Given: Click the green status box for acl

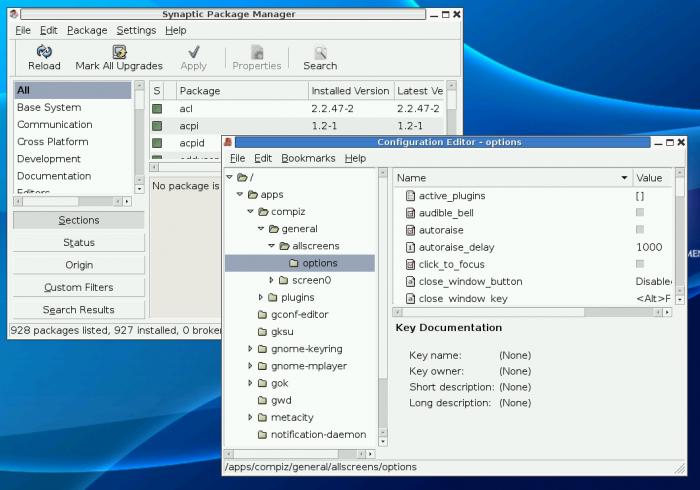Looking at the screenshot, I should 157,108.
